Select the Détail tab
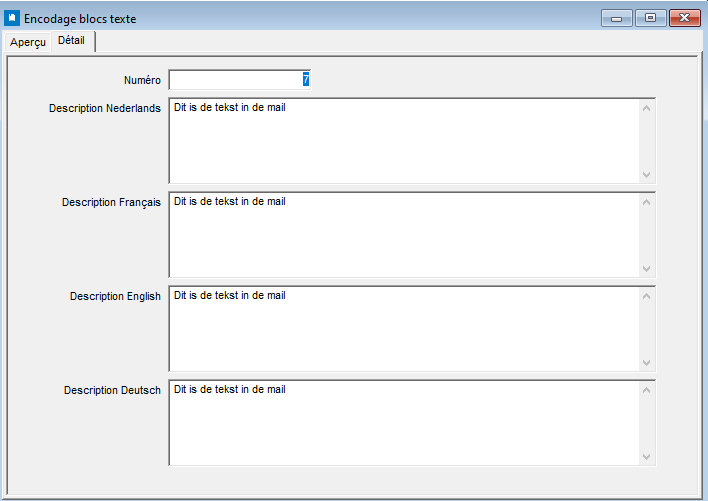 click(x=72, y=41)
